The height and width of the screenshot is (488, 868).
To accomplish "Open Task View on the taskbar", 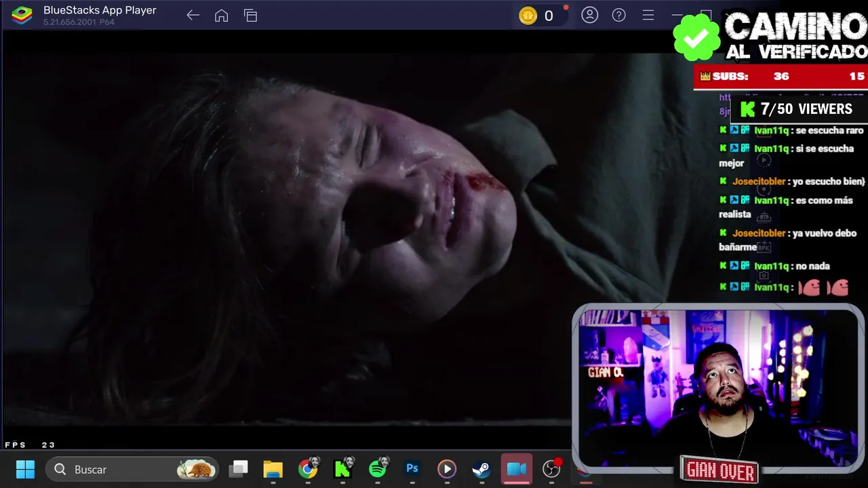I will click(238, 469).
